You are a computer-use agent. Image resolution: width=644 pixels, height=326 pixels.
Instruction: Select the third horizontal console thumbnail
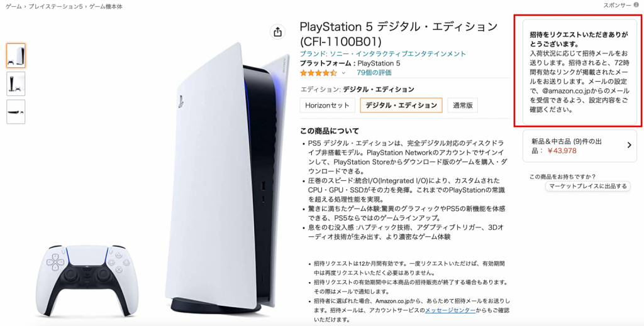(x=16, y=112)
